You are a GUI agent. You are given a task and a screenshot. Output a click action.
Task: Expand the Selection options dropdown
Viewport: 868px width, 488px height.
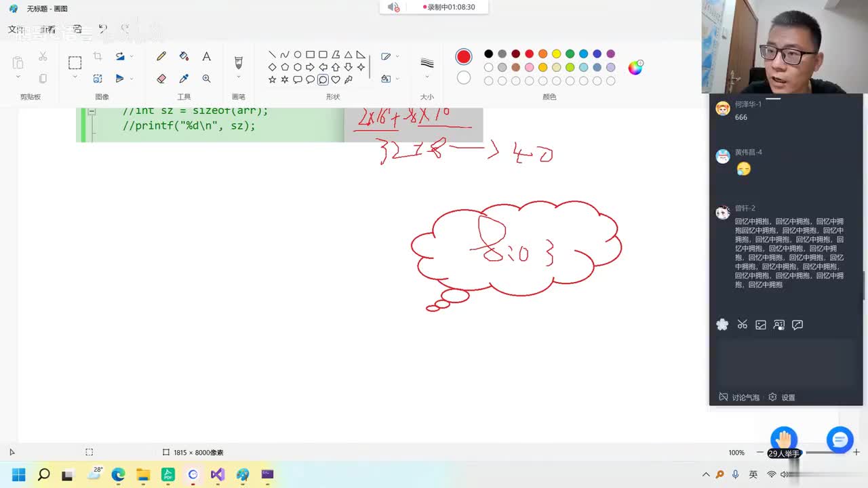click(x=75, y=77)
